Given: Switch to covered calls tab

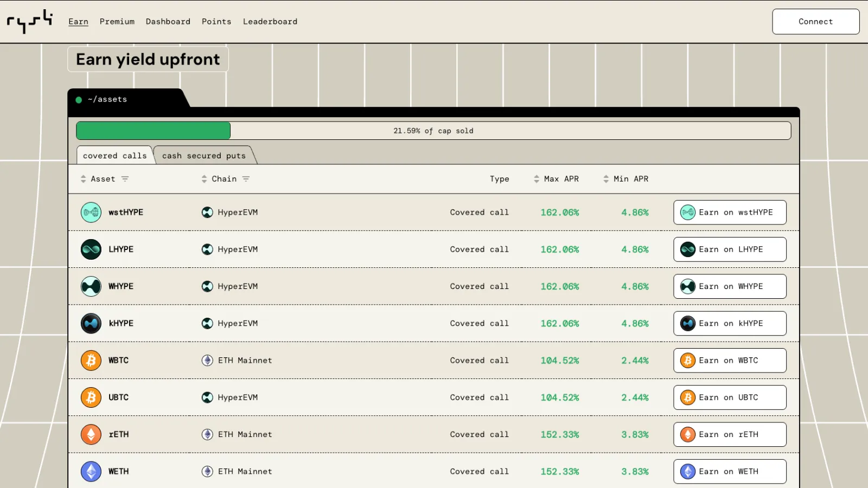Looking at the screenshot, I should [x=115, y=156].
